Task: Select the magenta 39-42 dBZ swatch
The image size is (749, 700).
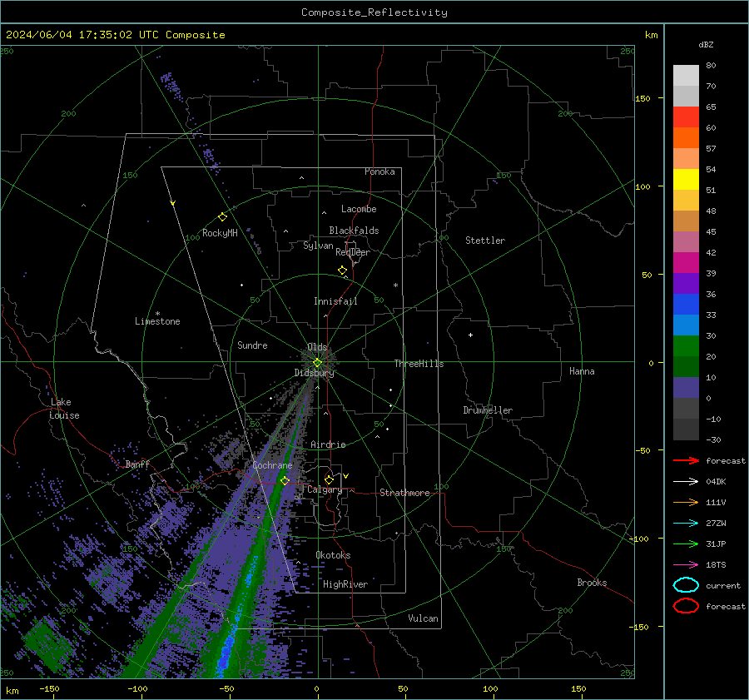Action: tap(686, 262)
